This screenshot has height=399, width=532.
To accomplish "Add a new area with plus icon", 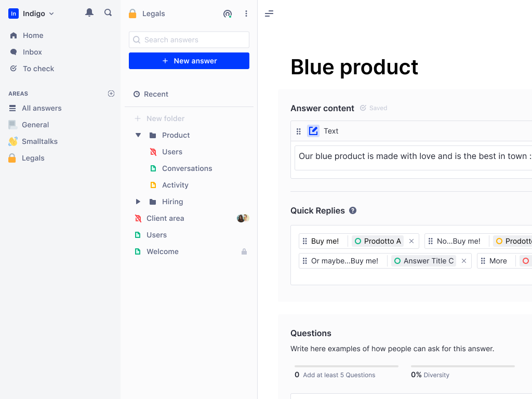I will [x=111, y=94].
